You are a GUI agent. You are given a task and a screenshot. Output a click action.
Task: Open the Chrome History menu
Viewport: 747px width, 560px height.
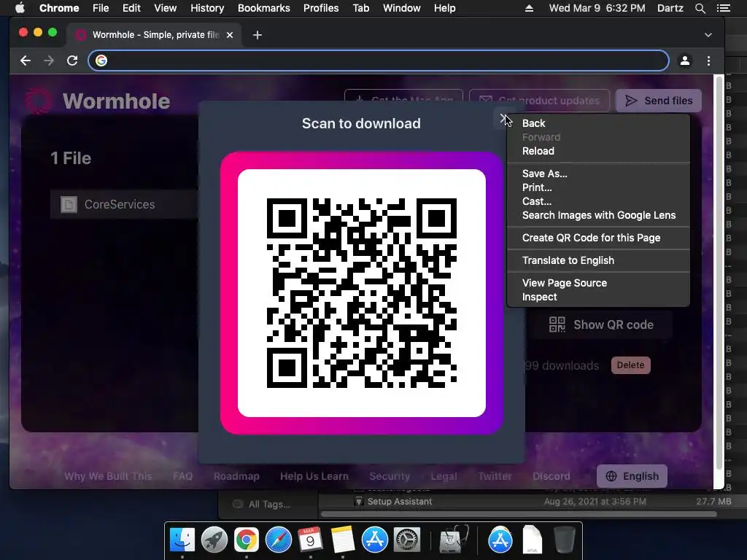[x=207, y=8]
